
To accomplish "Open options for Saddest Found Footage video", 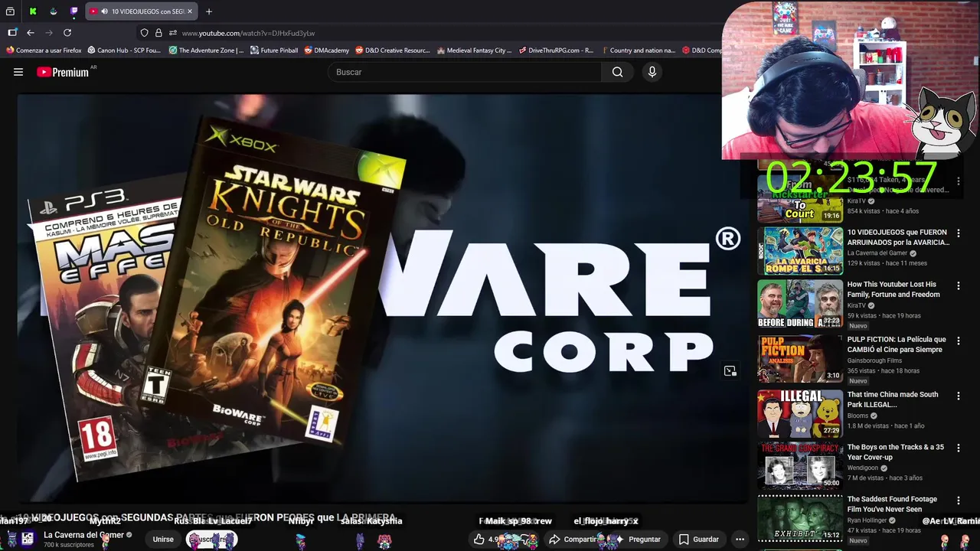I will pos(958,500).
